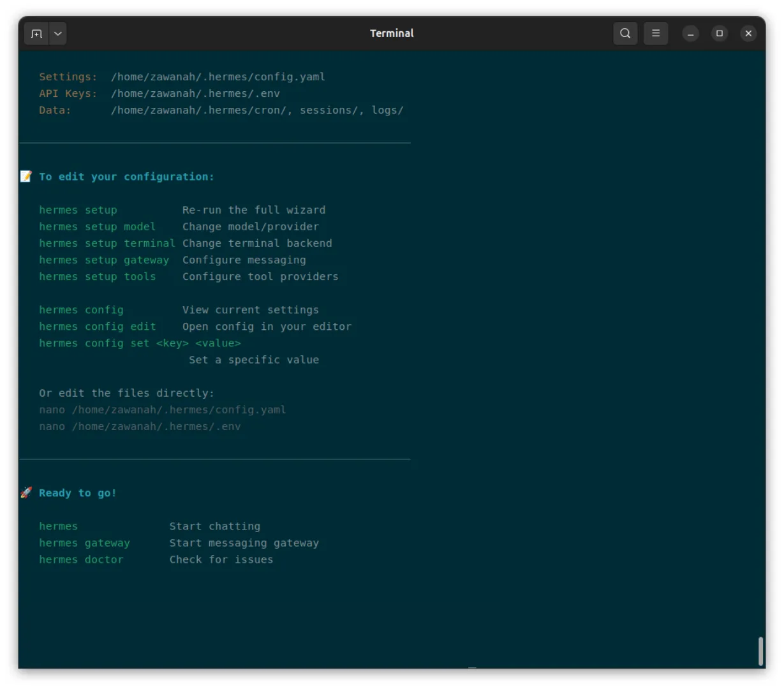Screen dimensions: 784x689
Task: Click 'Check for issues' description
Action: click(x=221, y=559)
